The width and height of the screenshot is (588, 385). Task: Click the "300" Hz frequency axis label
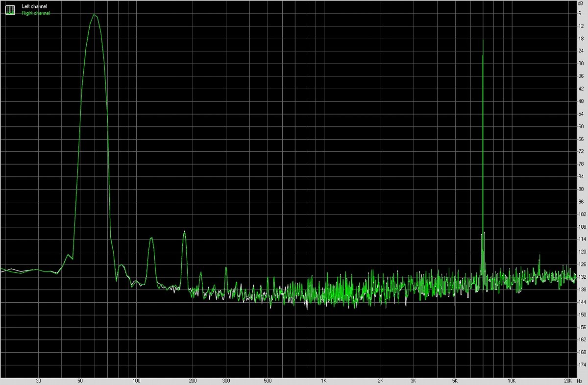click(x=226, y=381)
